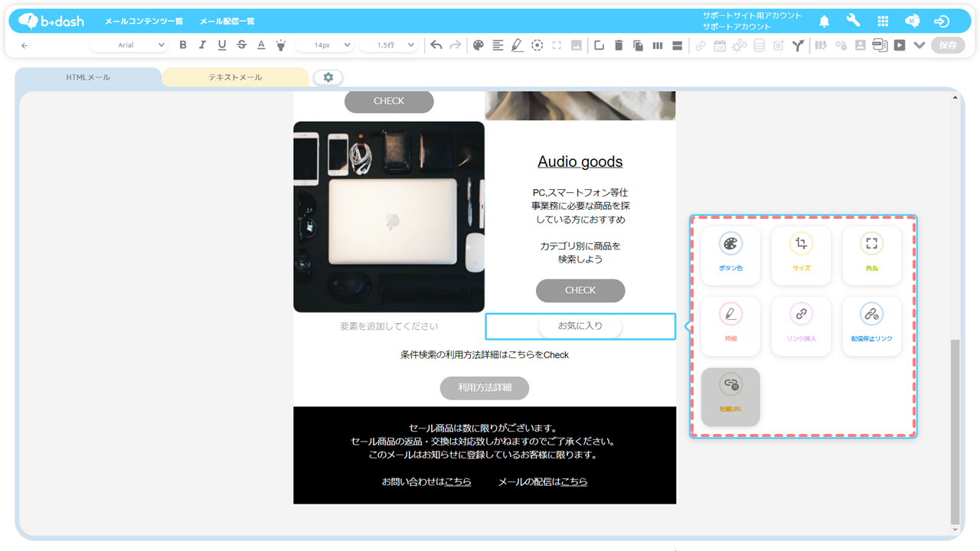Click the toolbar corner brackets icon
Image resolution: width=980 pixels, height=551 pixels.
(x=557, y=45)
